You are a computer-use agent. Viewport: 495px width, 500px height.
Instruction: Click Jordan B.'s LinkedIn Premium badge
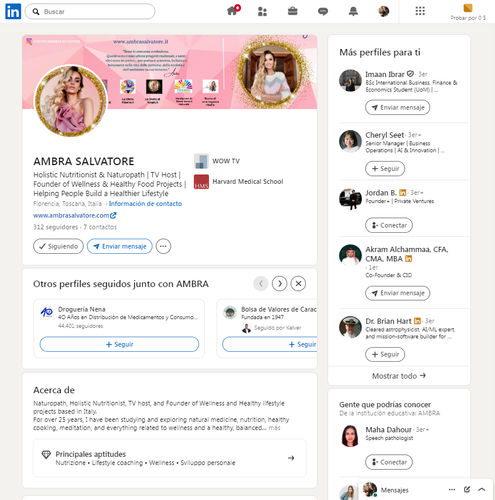pos(403,193)
